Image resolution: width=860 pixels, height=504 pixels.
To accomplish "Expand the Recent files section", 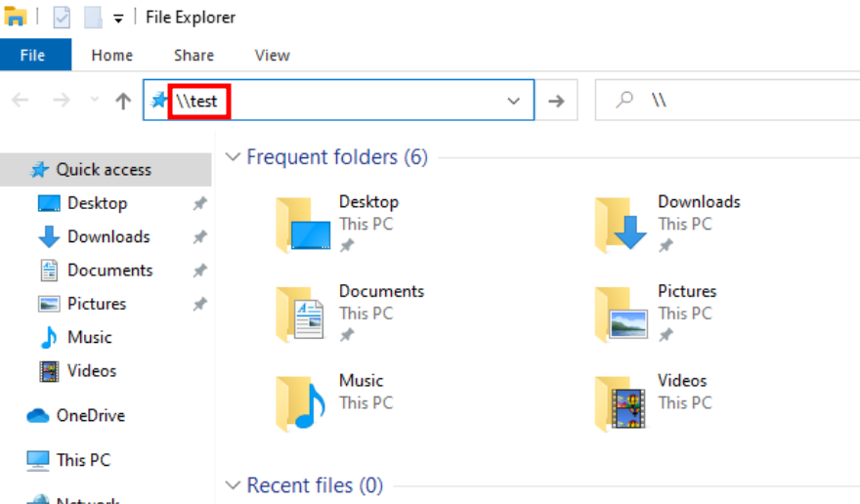I will (x=233, y=485).
